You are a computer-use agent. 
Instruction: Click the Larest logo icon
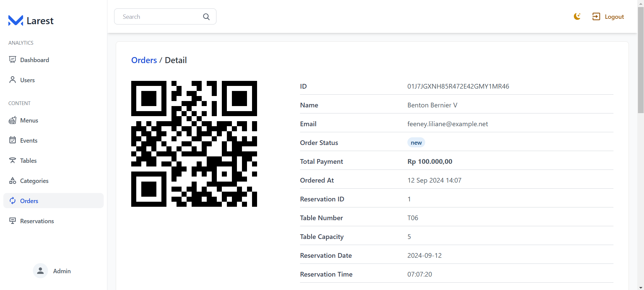[x=15, y=20]
